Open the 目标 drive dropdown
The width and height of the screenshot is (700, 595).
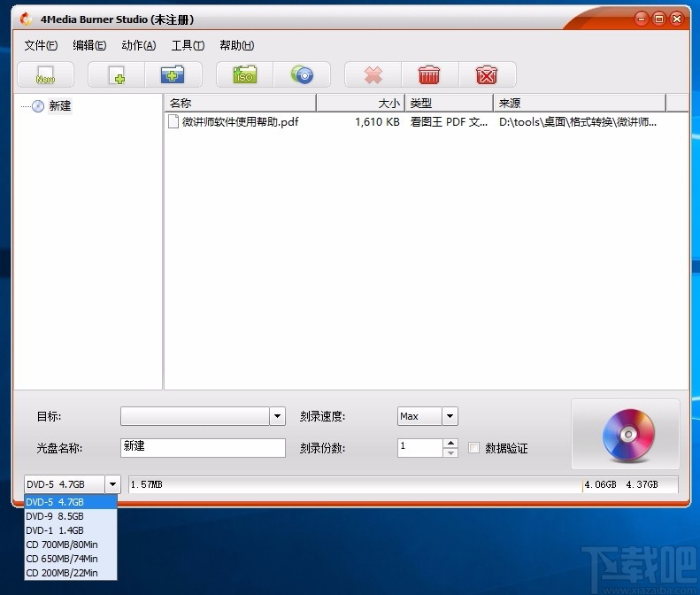(x=277, y=416)
